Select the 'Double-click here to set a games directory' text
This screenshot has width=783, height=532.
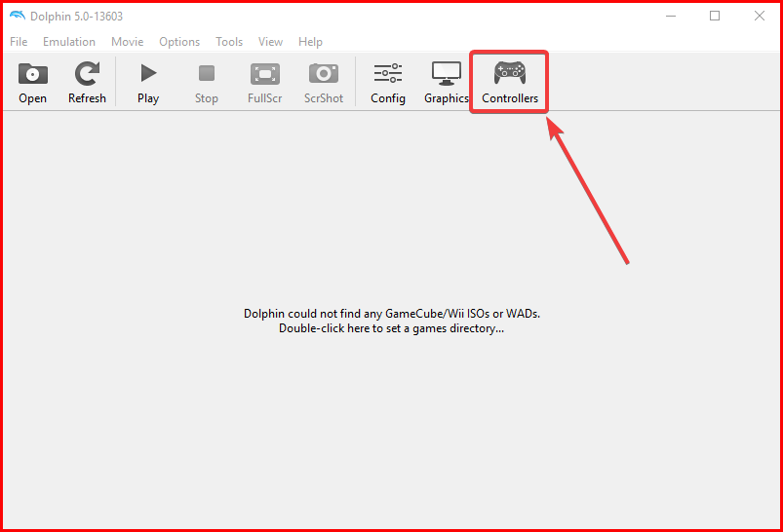(392, 328)
